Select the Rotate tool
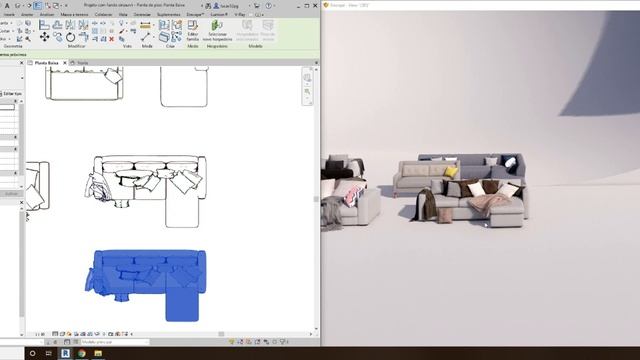The height and width of the screenshot is (360, 640). click(70, 38)
